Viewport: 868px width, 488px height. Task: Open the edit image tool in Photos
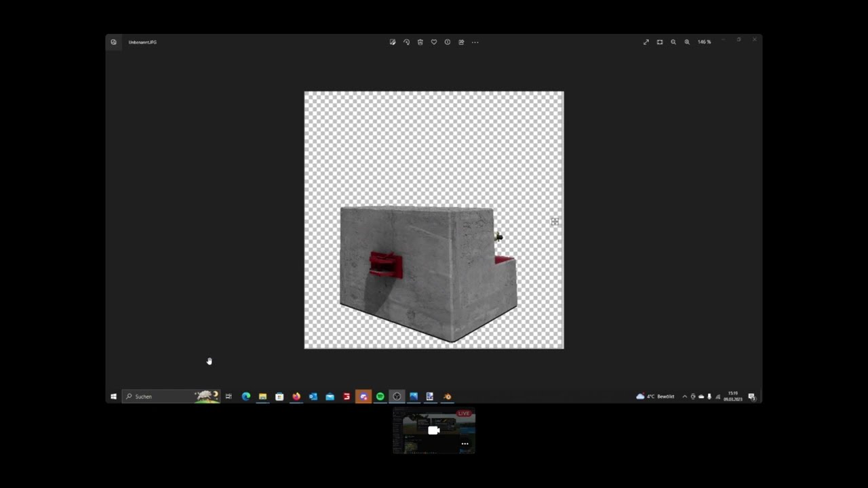click(393, 42)
